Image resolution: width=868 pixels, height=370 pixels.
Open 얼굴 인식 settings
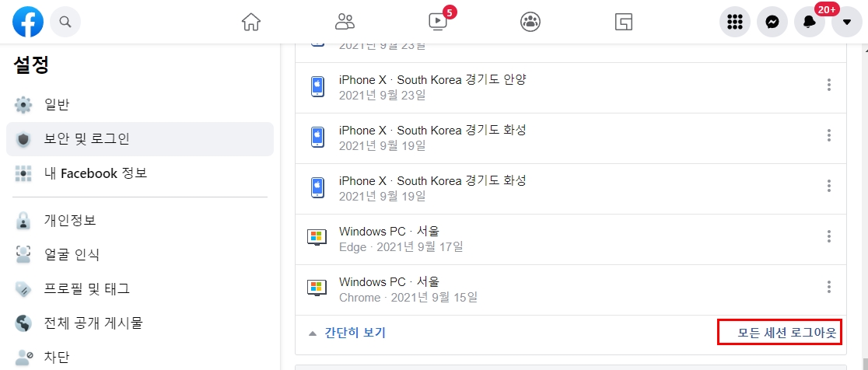click(x=140, y=254)
